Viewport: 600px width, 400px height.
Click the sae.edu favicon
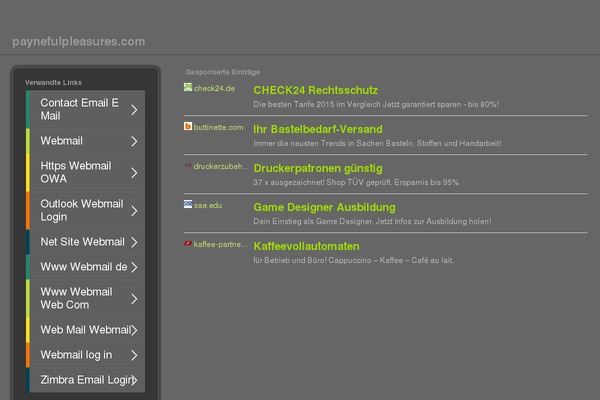(188, 204)
